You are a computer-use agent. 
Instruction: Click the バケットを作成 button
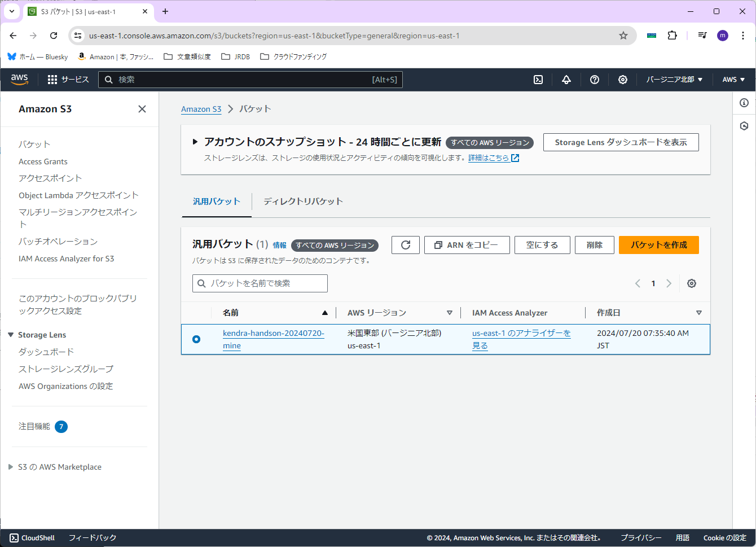tap(659, 245)
